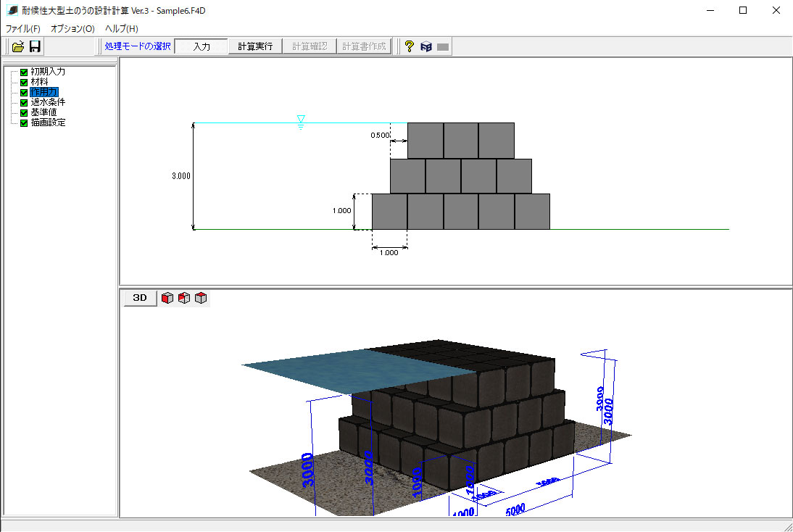The image size is (793, 532).
Task: Click the blue 3D box toolbar icon
Action: pyautogui.click(x=426, y=46)
